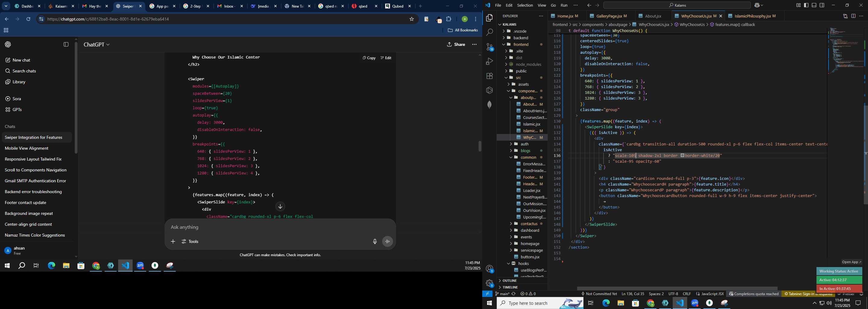
Task: Click ChatGPT logo icon in sidebar
Action: [x=8, y=45]
